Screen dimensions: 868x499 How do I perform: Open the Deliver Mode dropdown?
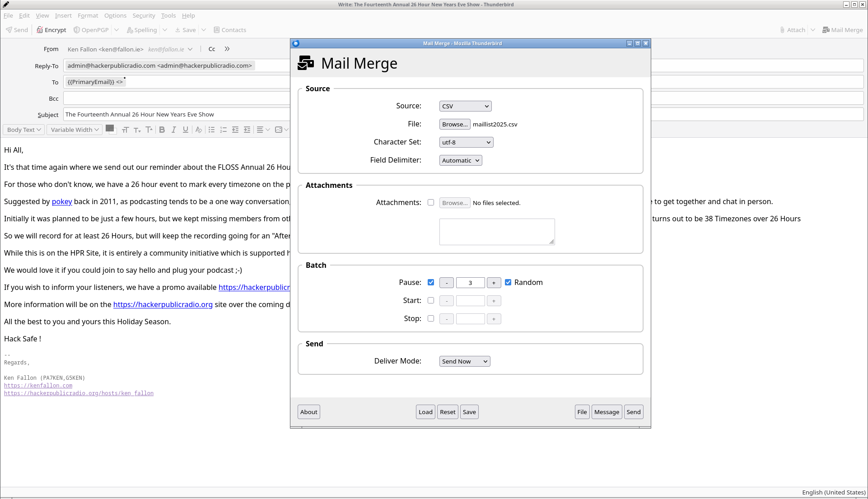[x=464, y=361]
